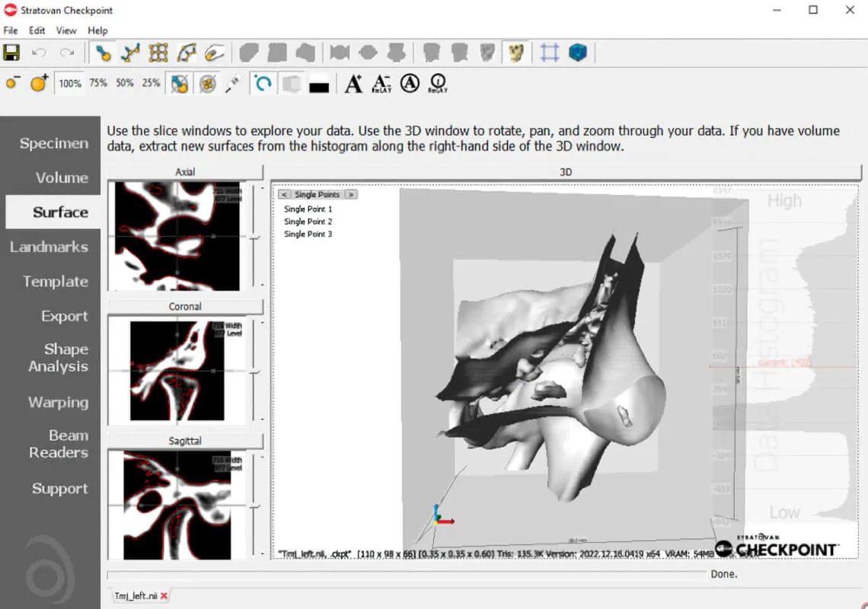Click the increase landmark size icon
The height and width of the screenshot is (609, 868).
39,84
